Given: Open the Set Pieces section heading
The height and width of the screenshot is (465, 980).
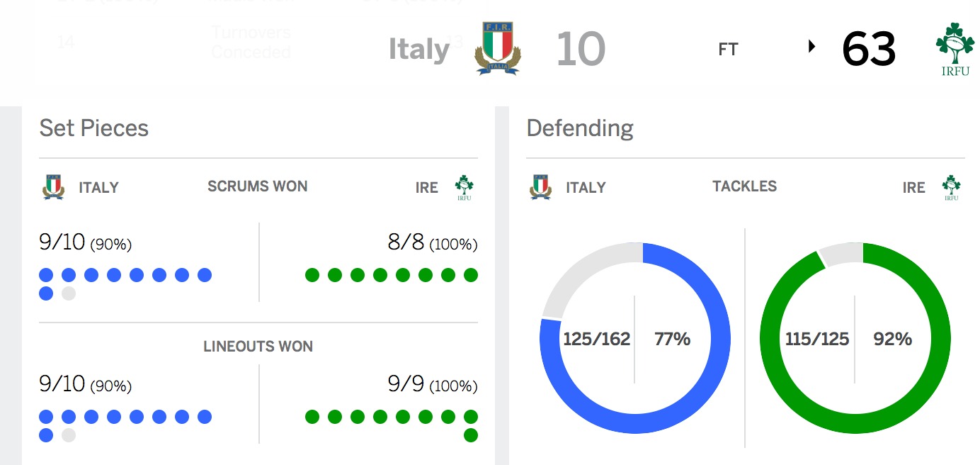Looking at the screenshot, I should 94,128.
